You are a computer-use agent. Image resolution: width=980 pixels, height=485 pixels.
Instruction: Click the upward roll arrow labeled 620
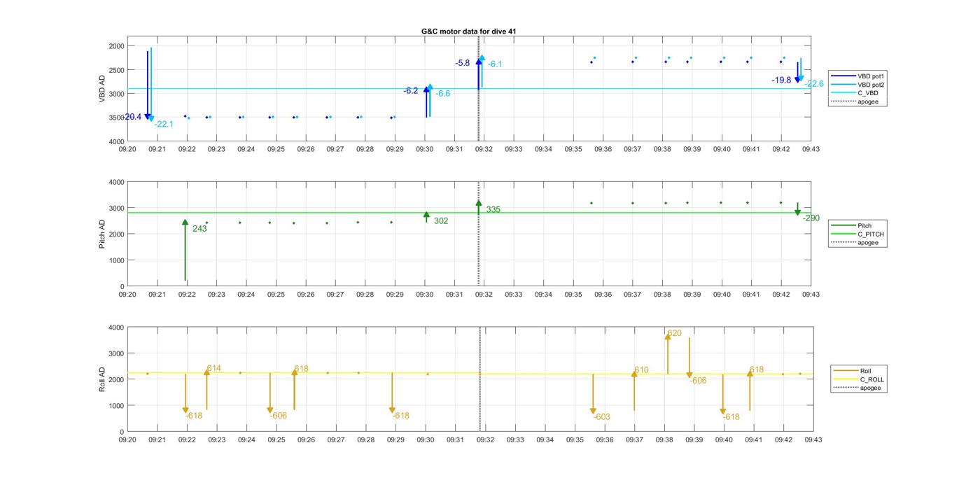[x=668, y=353]
